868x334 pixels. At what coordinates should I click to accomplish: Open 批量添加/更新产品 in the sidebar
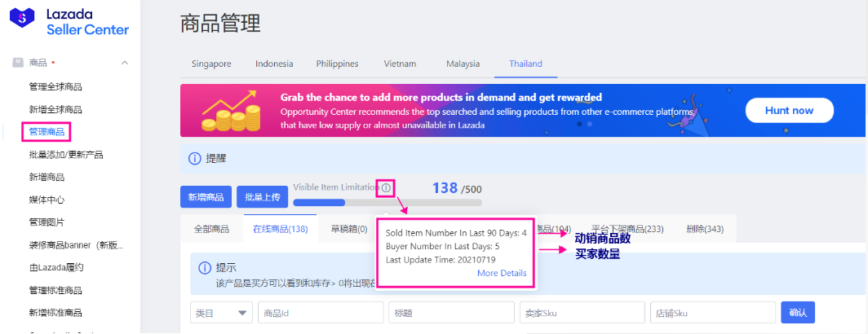coord(66,155)
